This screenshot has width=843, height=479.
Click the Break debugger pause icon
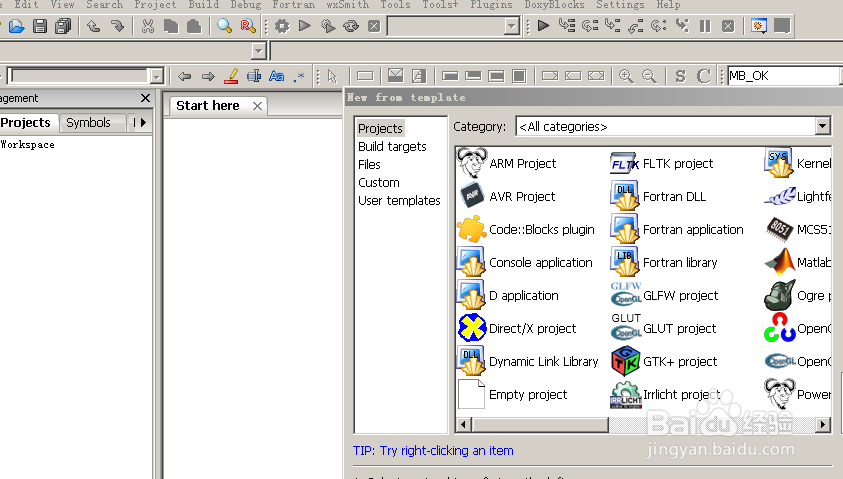pos(705,26)
